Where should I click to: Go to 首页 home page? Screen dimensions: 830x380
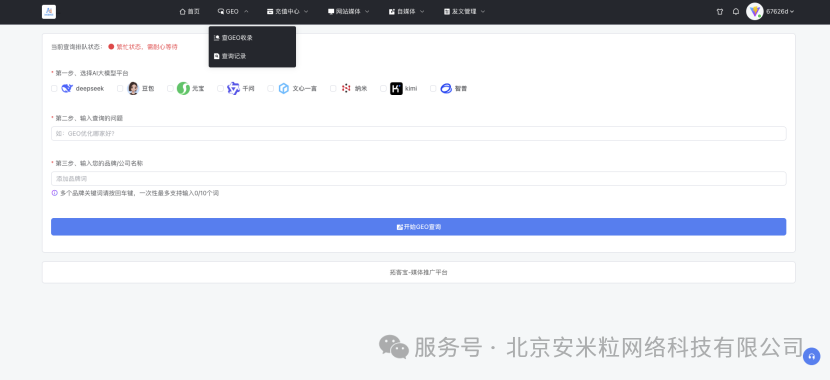point(190,12)
